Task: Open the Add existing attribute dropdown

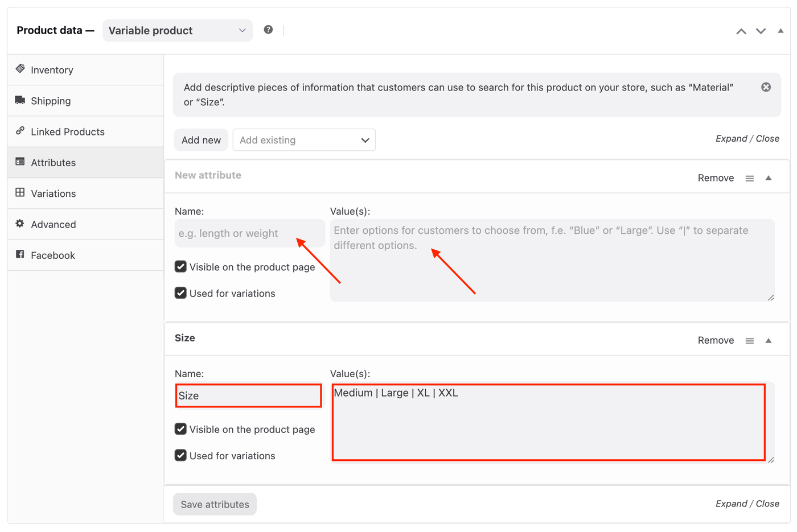Action: 304,140
